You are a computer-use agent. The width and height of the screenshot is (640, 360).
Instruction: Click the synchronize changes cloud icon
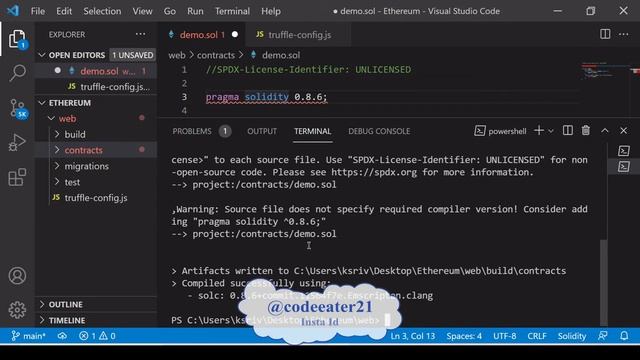[x=62, y=336]
